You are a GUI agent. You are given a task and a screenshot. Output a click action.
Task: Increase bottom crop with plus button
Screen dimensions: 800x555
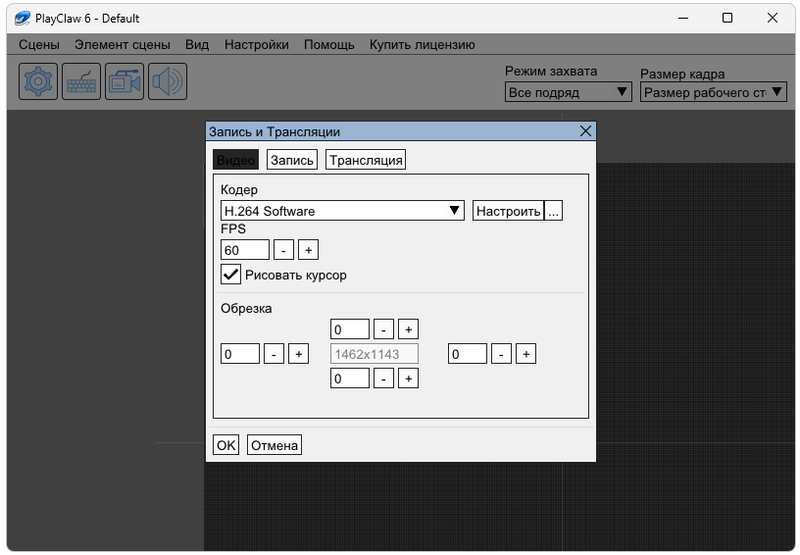pyautogui.click(x=408, y=379)
